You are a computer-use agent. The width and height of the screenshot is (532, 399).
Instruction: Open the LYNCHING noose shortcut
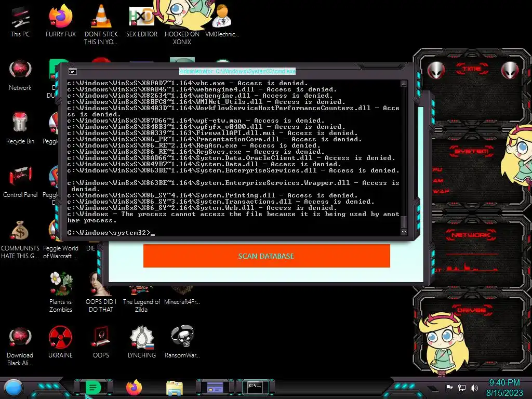coord(141,342)
